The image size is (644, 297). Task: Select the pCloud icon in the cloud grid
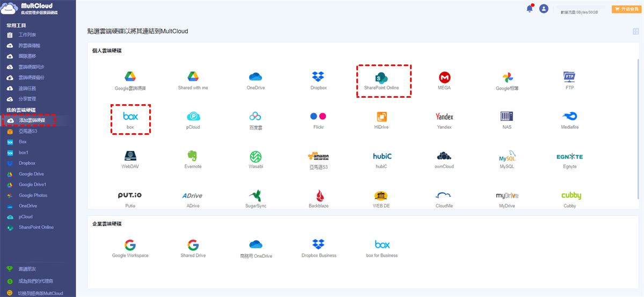point(193,116)
